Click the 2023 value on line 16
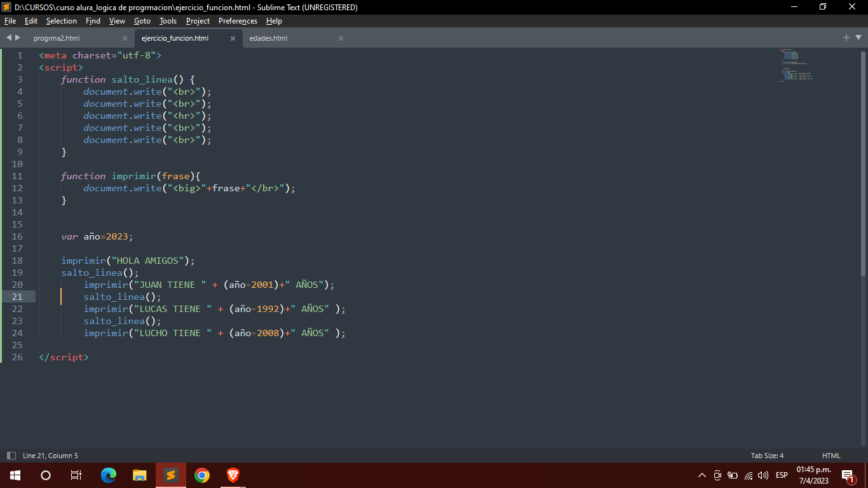The width and height of the screenshot is (868, 488). (117, 236)
